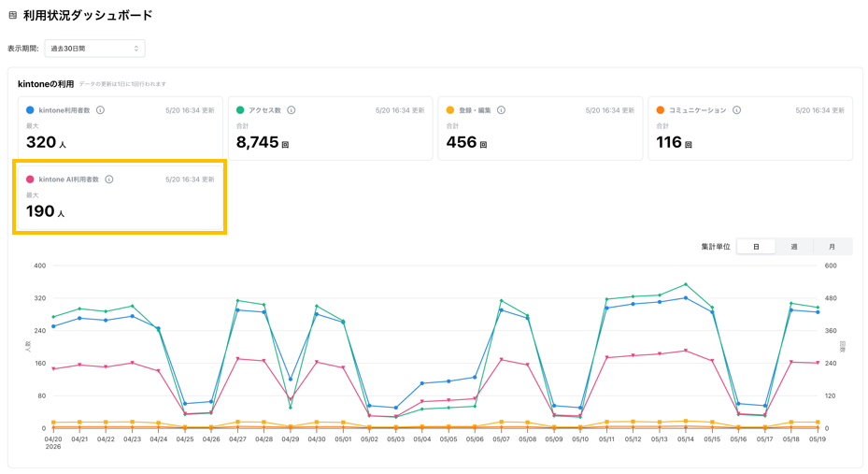This screenshot has height=474, width=868.
Task: Click the green dot of アクセス数 card
Action: click(x=240, y=110)
